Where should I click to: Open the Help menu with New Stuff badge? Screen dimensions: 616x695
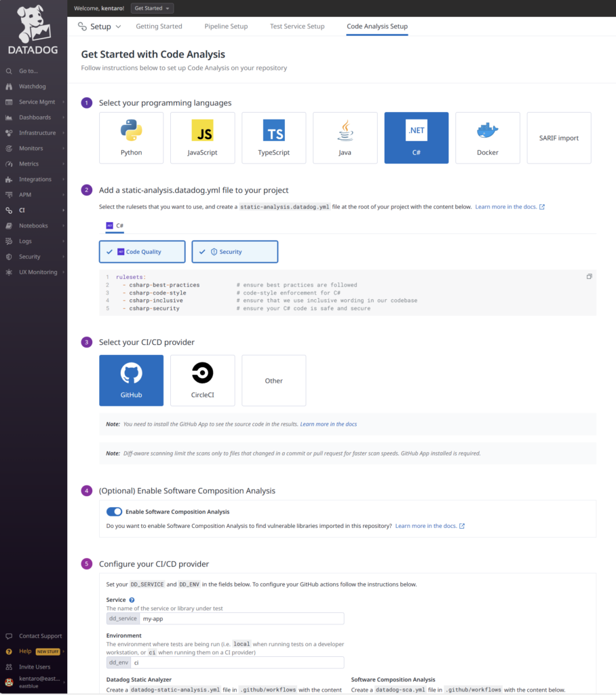click(34, 652)
